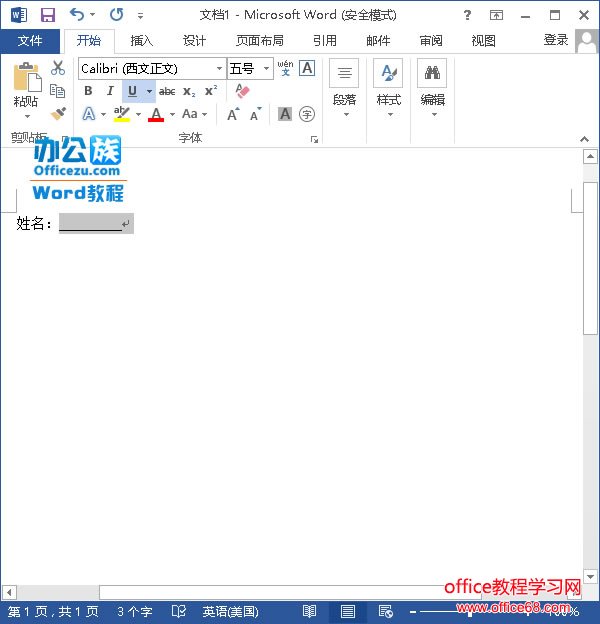Viewport: 600px width, 624px height.
Task: Click the character border A icon
Action: (307, 68)
